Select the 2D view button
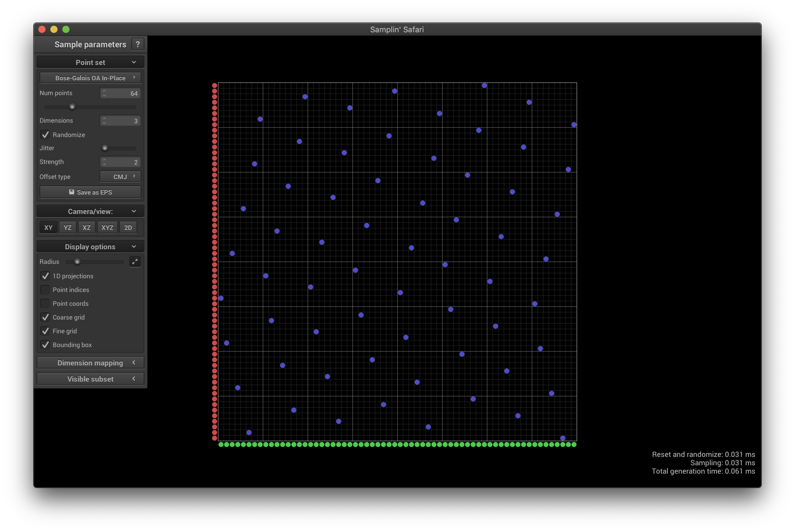 [128, 227]
